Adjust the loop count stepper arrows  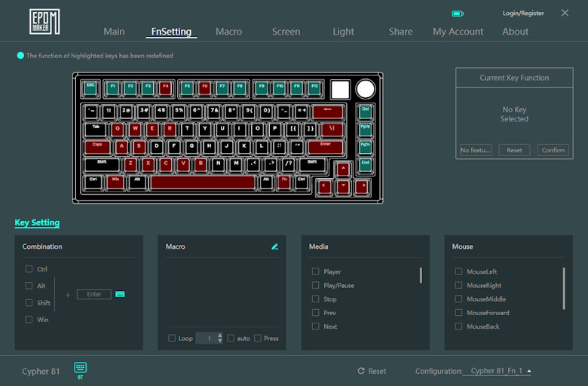(220, 339)
